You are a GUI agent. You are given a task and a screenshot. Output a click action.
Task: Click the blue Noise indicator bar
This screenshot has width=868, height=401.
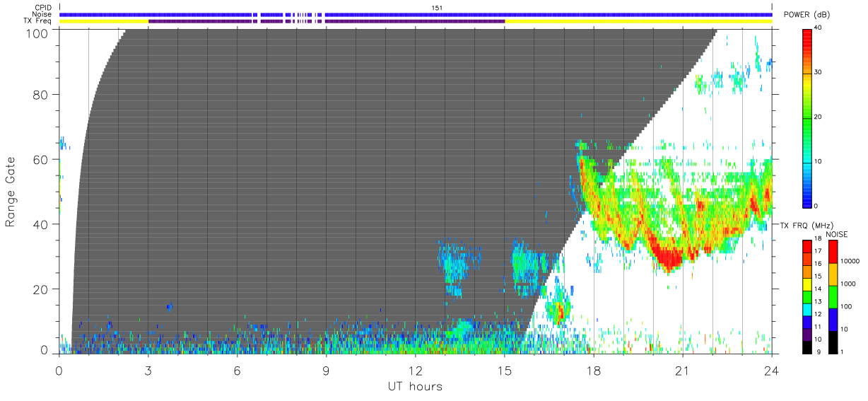coord(416,14)
